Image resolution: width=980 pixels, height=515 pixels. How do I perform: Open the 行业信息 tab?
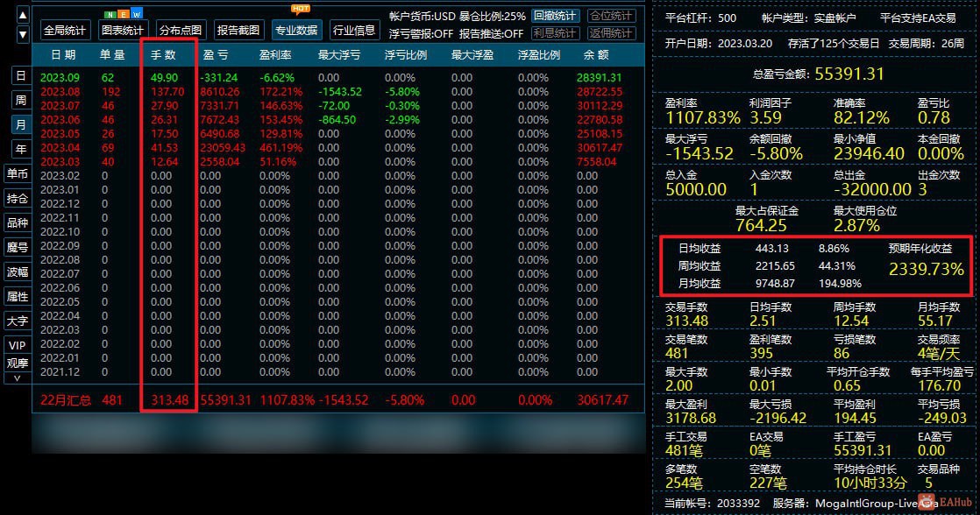point(354,30)
